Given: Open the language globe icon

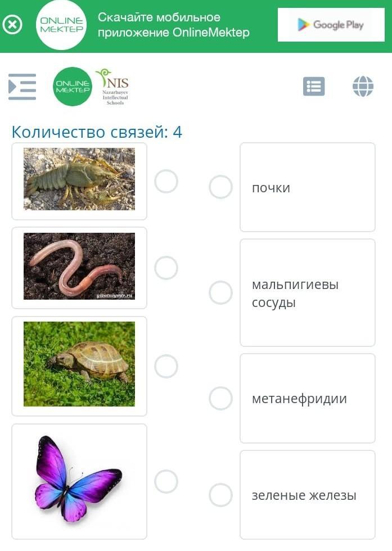Looking at the screenshot, I should point(363,87).
